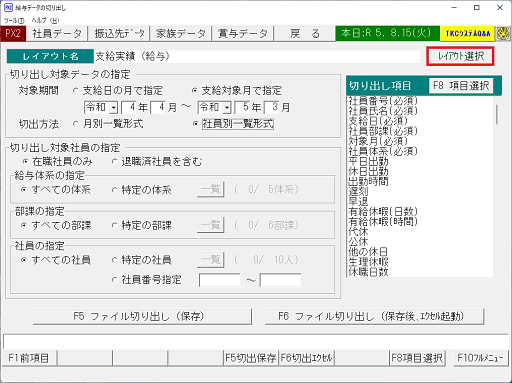This screenshot has width=512, height=383.
Task: Switch to 振込先データ tab
Action: click(119, 33)
